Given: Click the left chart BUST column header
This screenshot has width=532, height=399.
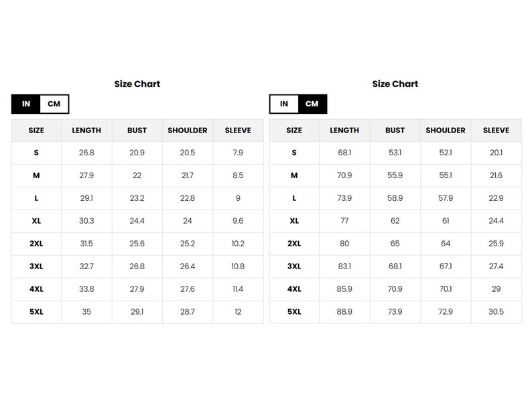Looking at the screenshot, I should tap(137, 130).
